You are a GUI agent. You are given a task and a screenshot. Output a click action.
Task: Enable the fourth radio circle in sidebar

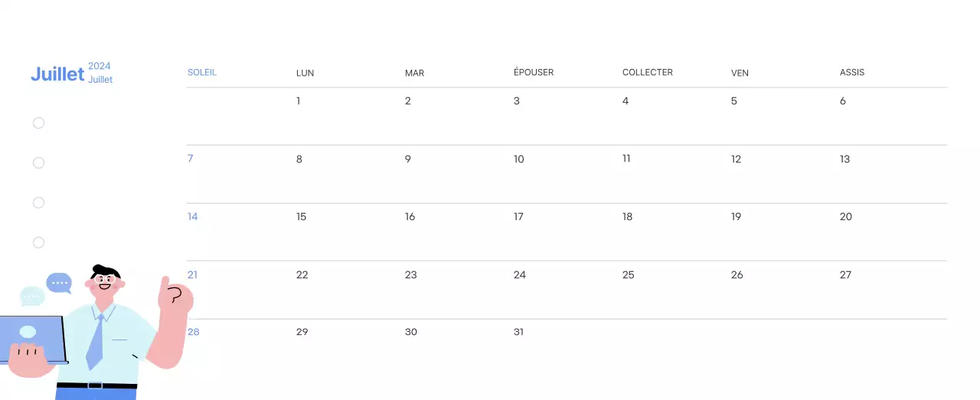(38, 242)
